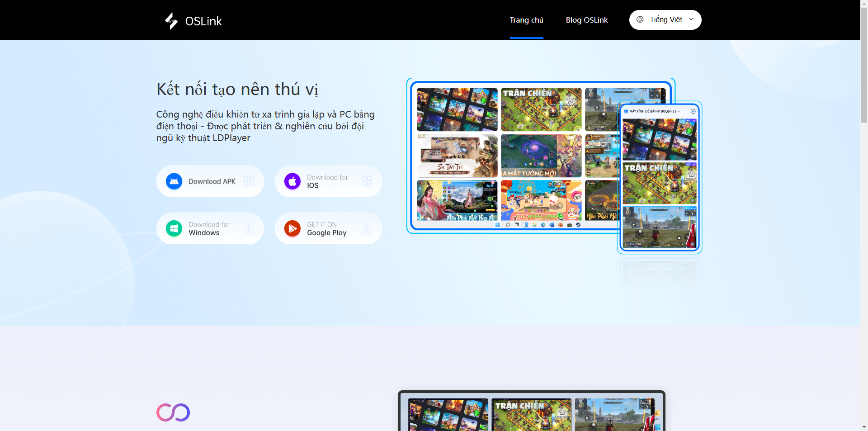Click the QR code icon on iOS button
Image resolution: width=868 pixels, height=431 pixels.
pos(367,181)
